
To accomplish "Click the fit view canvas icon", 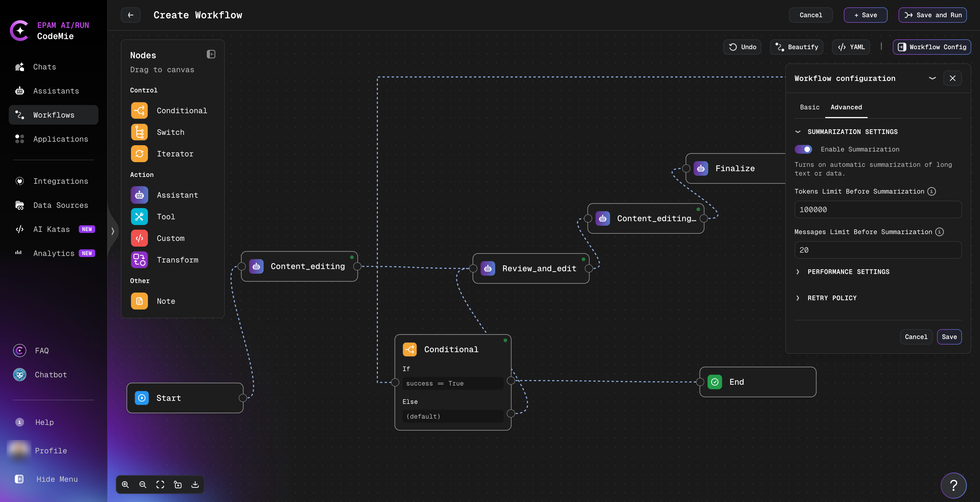I will 160,485.
